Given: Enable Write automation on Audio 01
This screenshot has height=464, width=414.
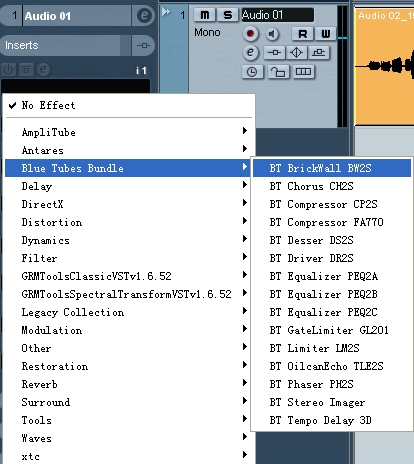Looking at the screenshot, I should pyautogui.click(x=325, y=34).
